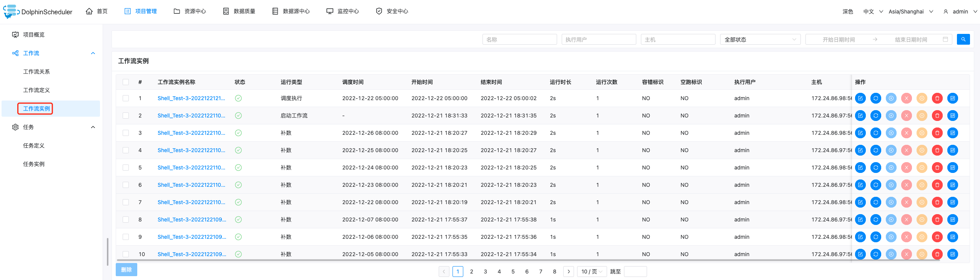Open 工作流定义 in the sidebar
The image size is (980, 280).
[x=37, y=90]
